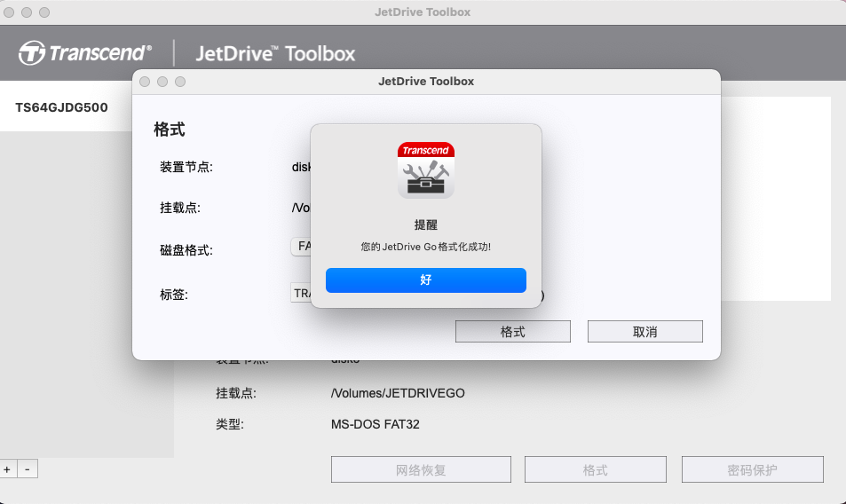Click the main window's zoom button
This screenshot has height=504, width=846.
[x=44, y=12]
